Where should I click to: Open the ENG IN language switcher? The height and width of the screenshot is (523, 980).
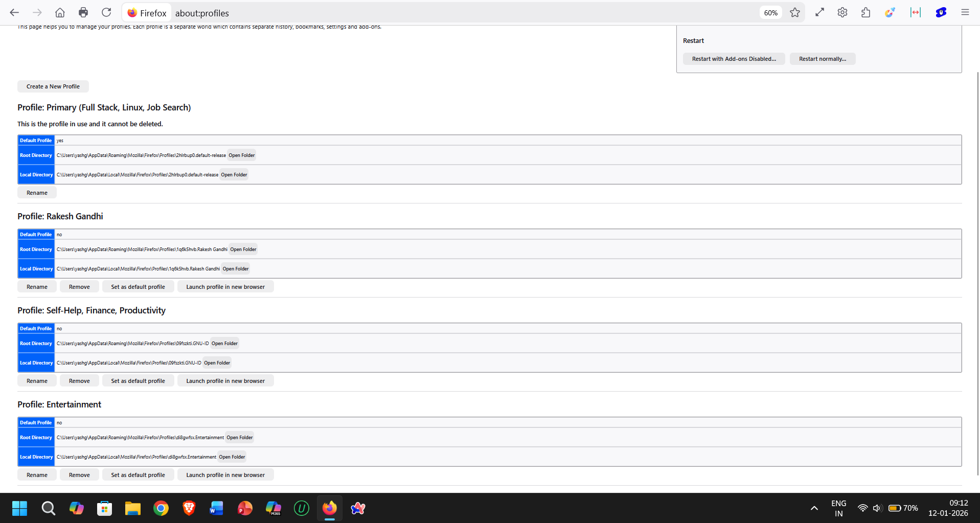coord(839,508)
